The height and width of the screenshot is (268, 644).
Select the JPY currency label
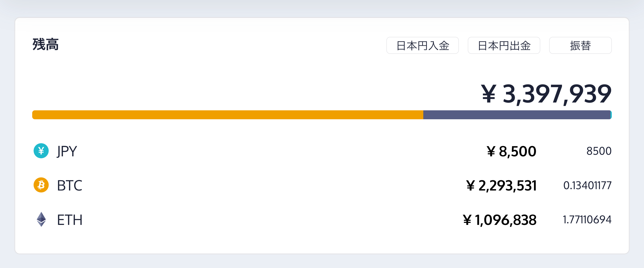pyautogui.click(x=67, y=151)
